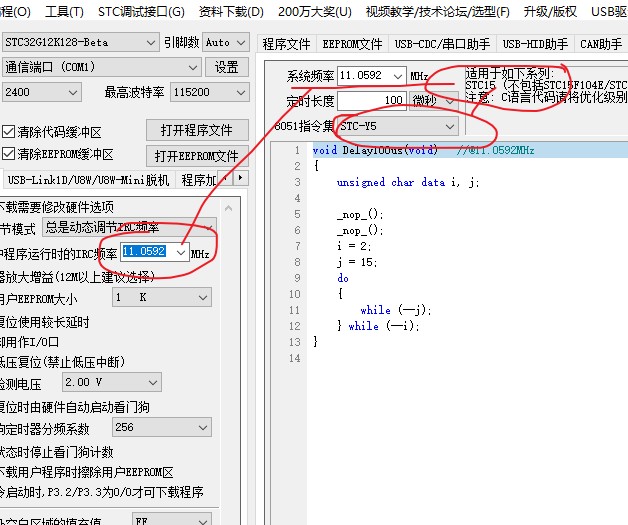628x525 pixels.
Task: Open the 升级/版权 menu
Action: tap(550, 12)
